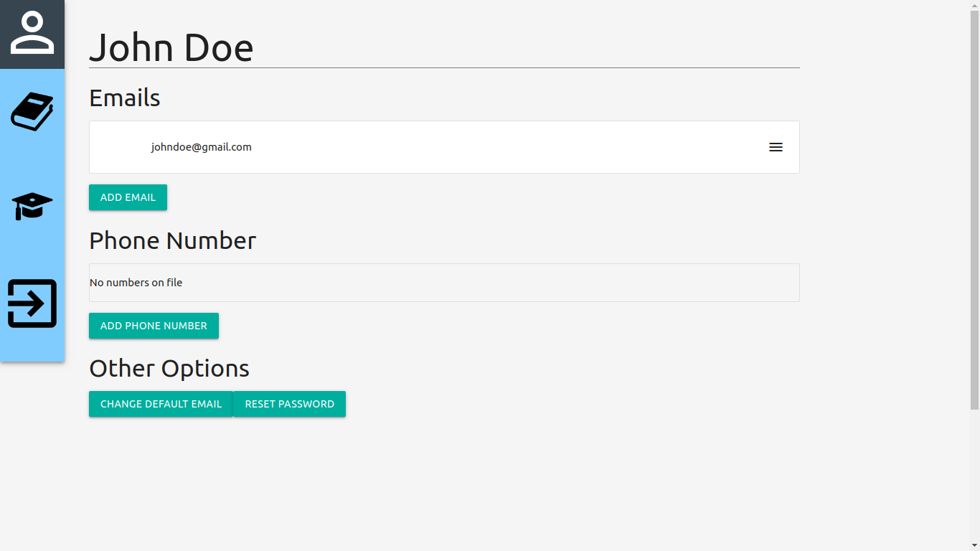
Task: Click the scrollbar up arrow
Action: tap(974, 5)
